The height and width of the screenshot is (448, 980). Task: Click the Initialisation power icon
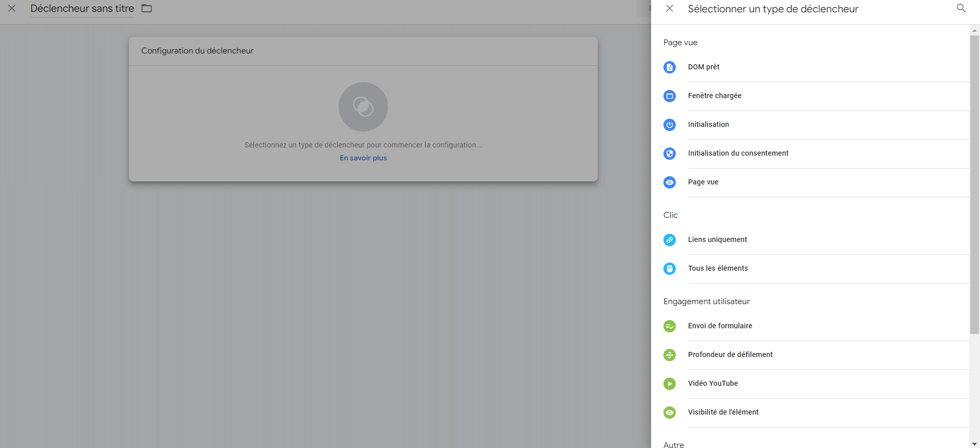669,125
